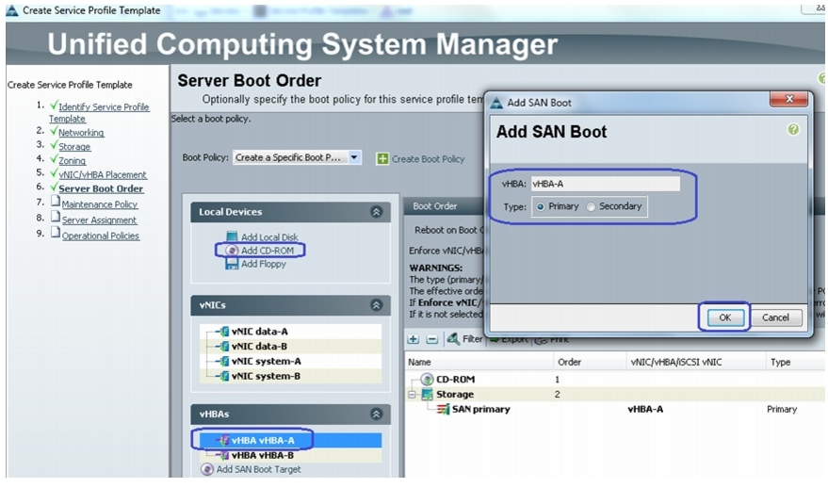Click the Create Service Profile Template title icon
Screen dimensions: 828x504
pos(11,10)
